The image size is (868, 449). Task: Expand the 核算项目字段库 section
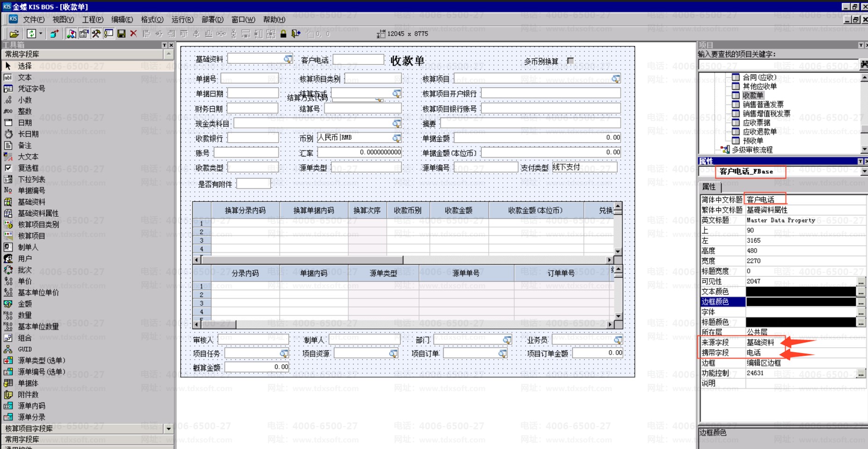tap(168, 428)
